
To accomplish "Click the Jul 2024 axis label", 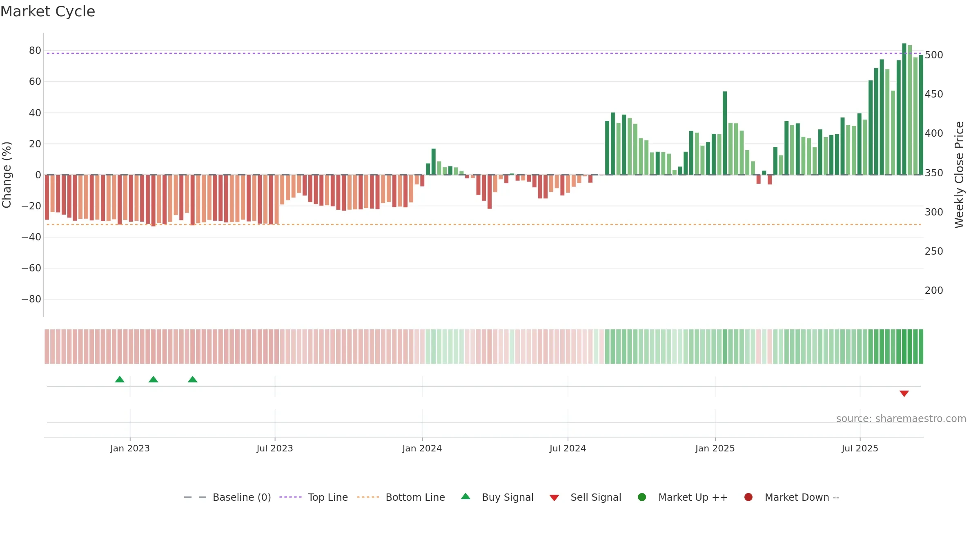I will click(x=568, y=449).
